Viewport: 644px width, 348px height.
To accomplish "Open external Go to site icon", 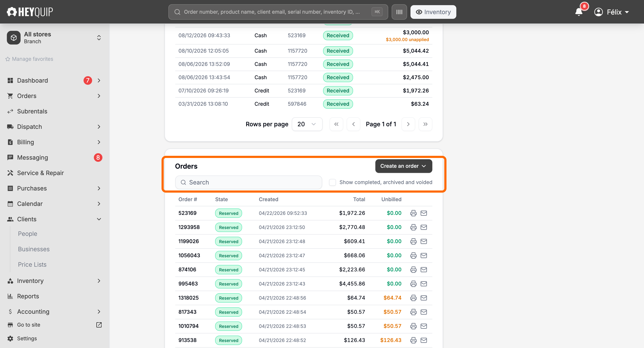I will pyautogui.click(x=99, y=325).
